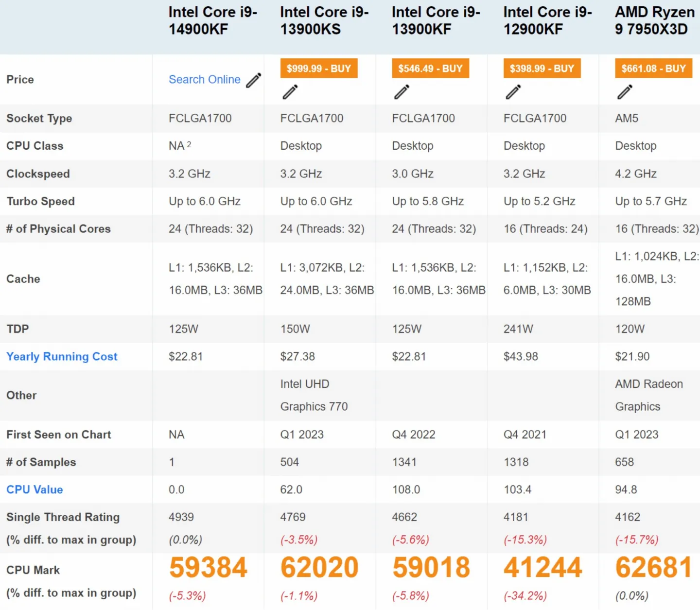
Task: Click the $43.98 yearly cost value
Action: [521, 357]
